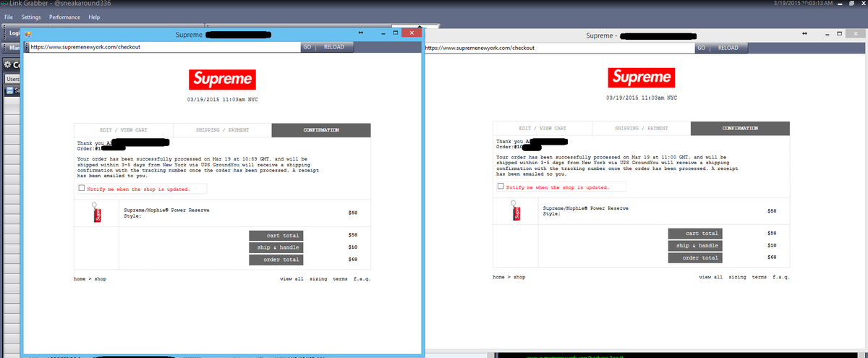Open 'f.a.q.' link in rear window

(x=781, y=276)
